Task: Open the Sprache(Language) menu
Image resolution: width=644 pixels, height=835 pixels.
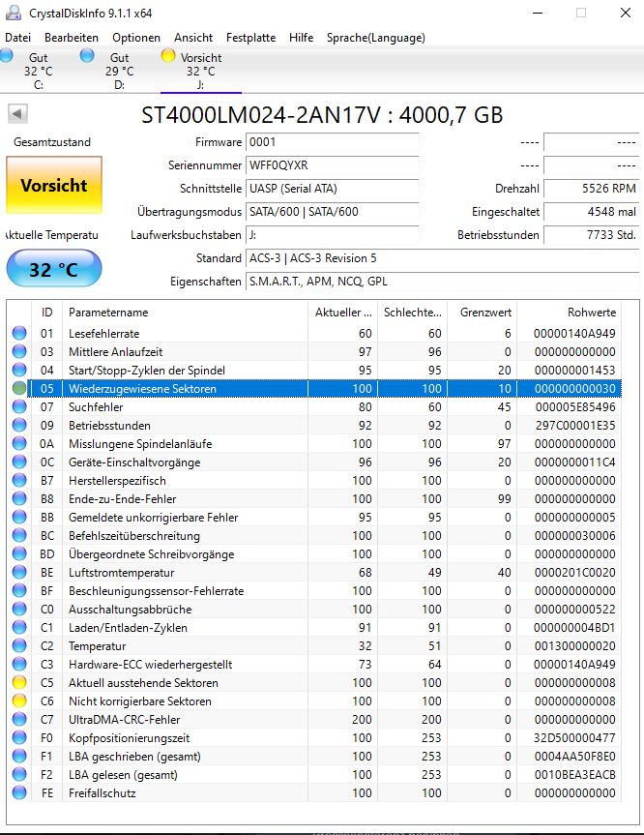Action: [x=376, y=38]
